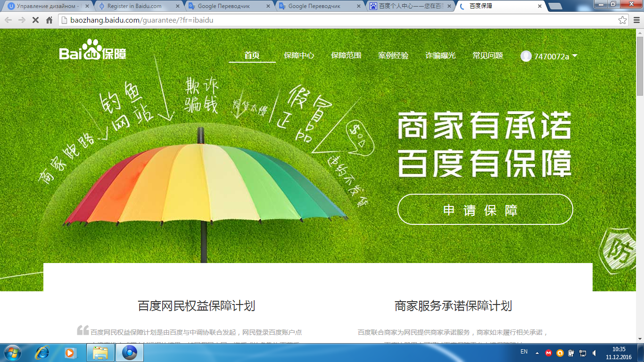Image resolution: width=644 pixels, height=362 pixels.
Task: Click the scrollbar up arrow
Action: pyautogui.click(x=640, y=33)
